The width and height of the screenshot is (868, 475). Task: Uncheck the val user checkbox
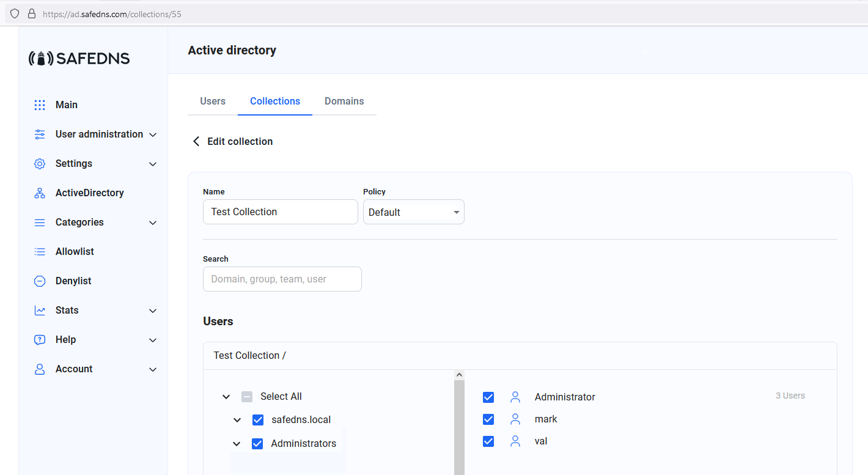[488, 441]
